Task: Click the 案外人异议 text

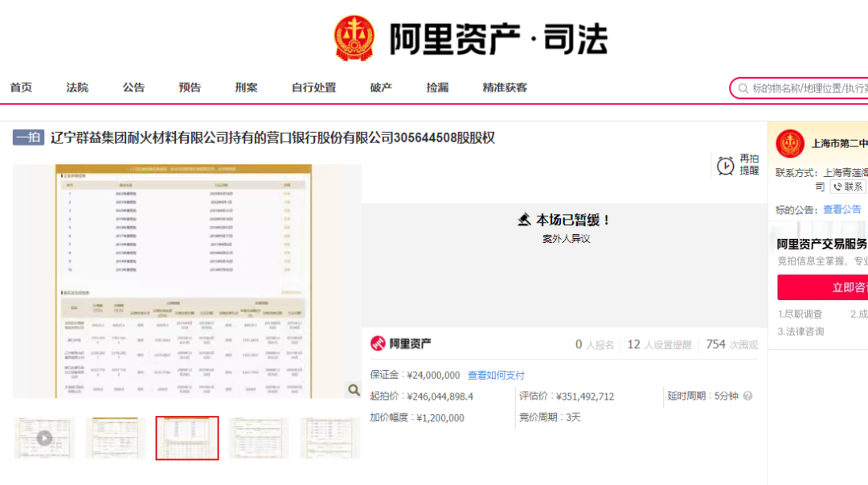Action: pyautogui.click(x=566, y=239)
